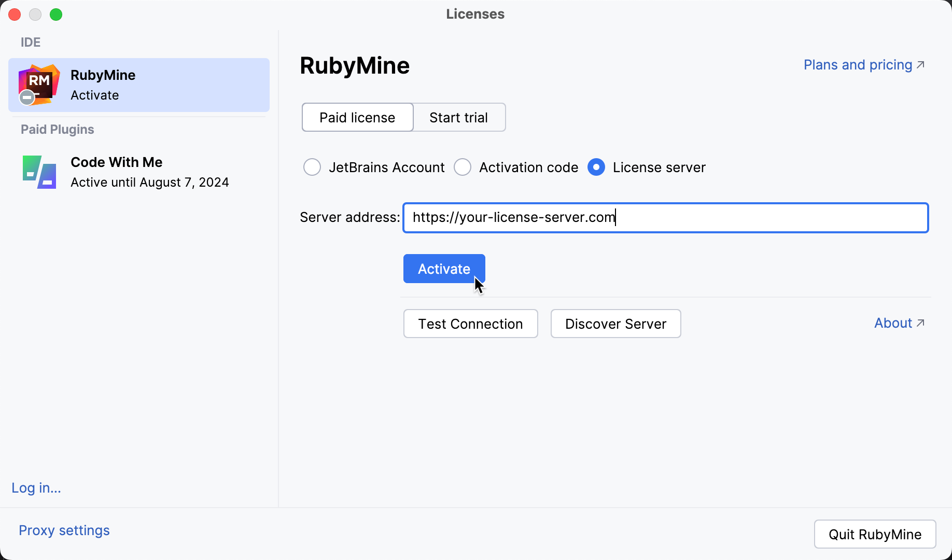Click Discover Server
The height and width of the screenshot is (560, 952).
(x=615, y=324)
